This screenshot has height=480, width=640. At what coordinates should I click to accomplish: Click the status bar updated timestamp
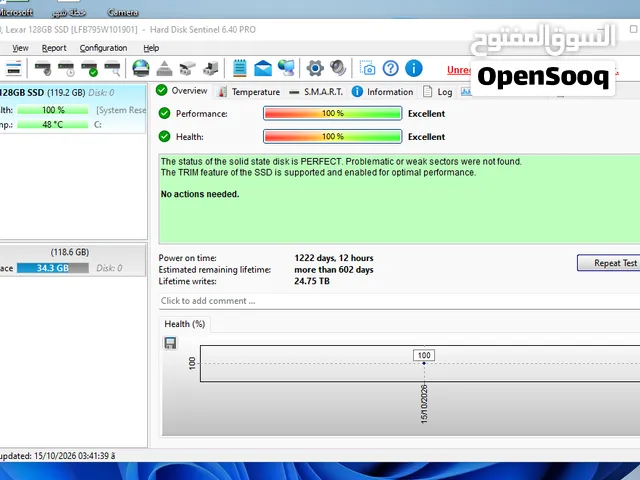coord(58,456)
